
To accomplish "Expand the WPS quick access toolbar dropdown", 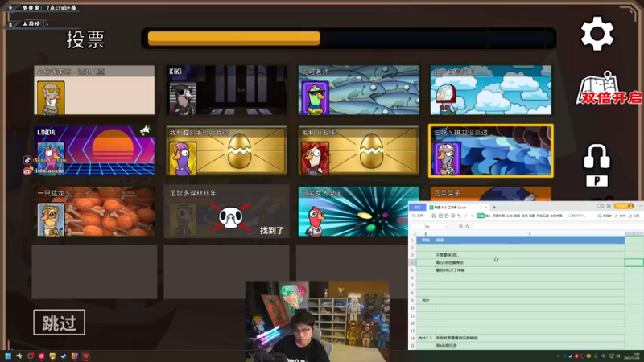I will [472, 216].
